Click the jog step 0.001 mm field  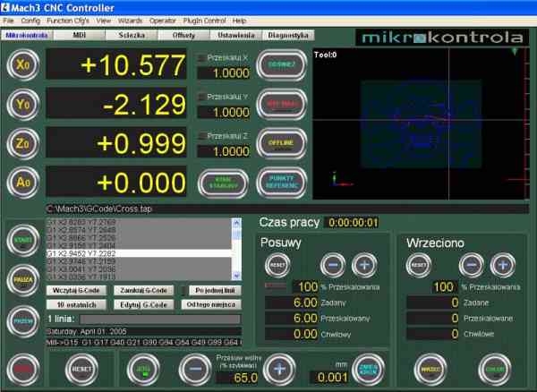click(x=329, y=378)
